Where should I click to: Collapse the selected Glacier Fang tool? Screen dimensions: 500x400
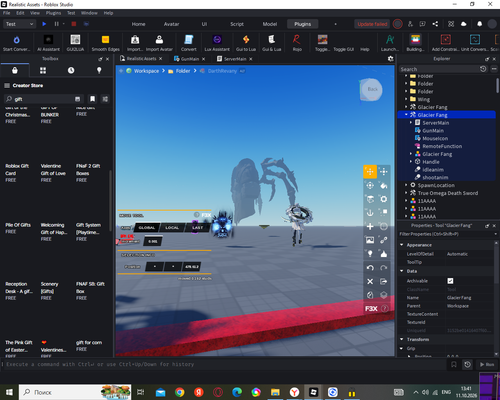pyautogui.click(x=406, y=115)
